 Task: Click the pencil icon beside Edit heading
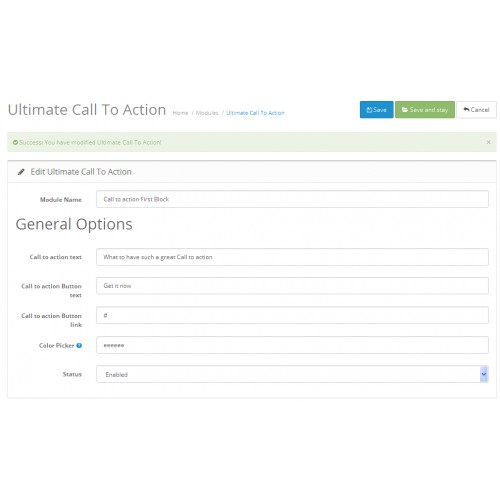(x=21, y=172)
